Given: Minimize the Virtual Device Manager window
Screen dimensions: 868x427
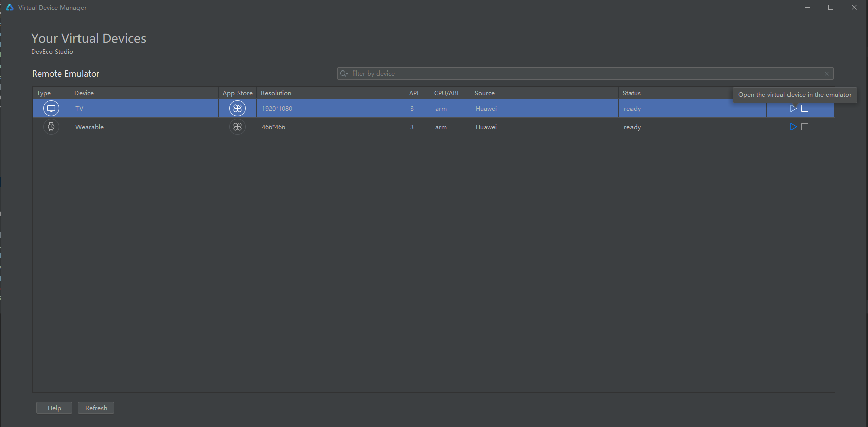Looking at the screenshot, I should pos(807,7).
